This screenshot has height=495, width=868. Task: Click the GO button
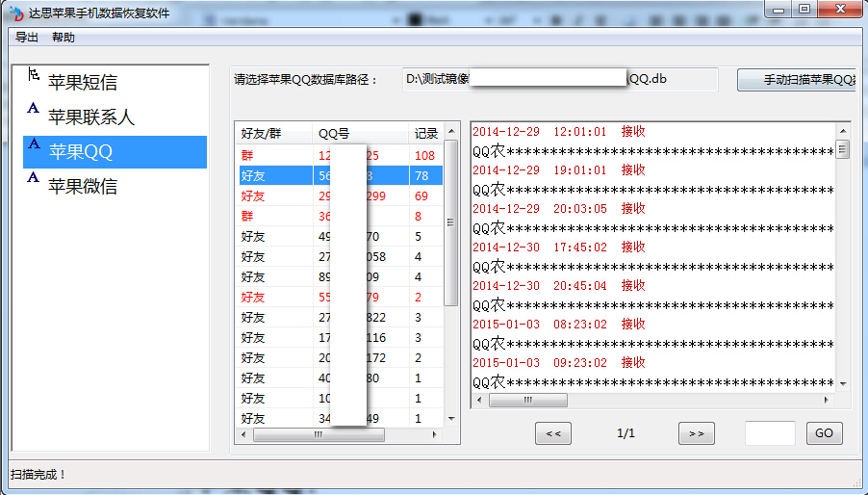pos(825,433)
